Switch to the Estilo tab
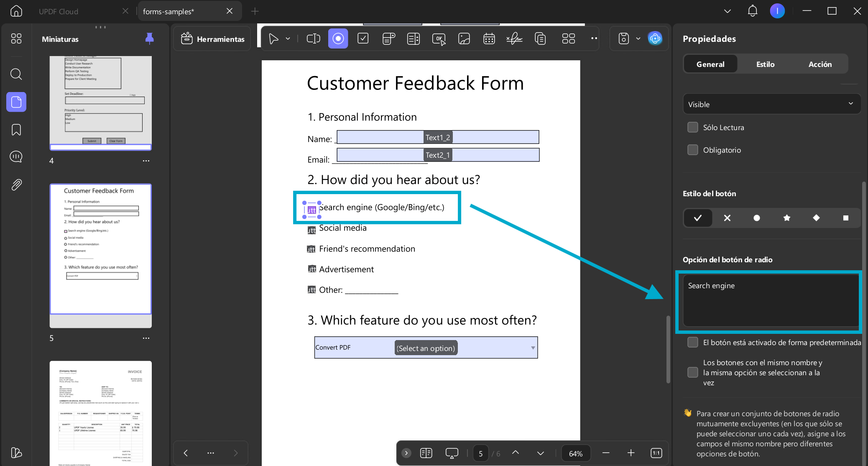 click(x=765, y=64)
